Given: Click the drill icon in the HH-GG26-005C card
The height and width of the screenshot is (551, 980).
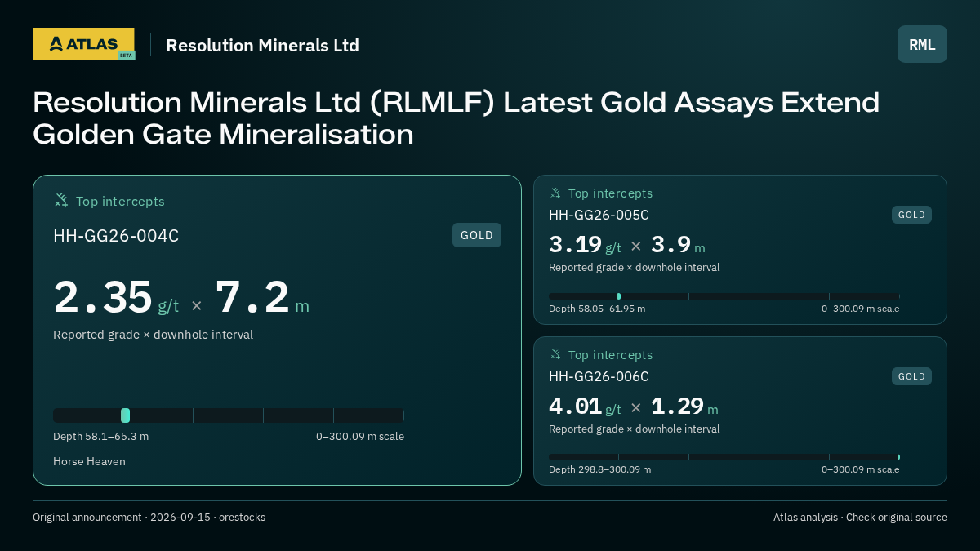Looking at the screenshot, I should click(x=555, y=193).
